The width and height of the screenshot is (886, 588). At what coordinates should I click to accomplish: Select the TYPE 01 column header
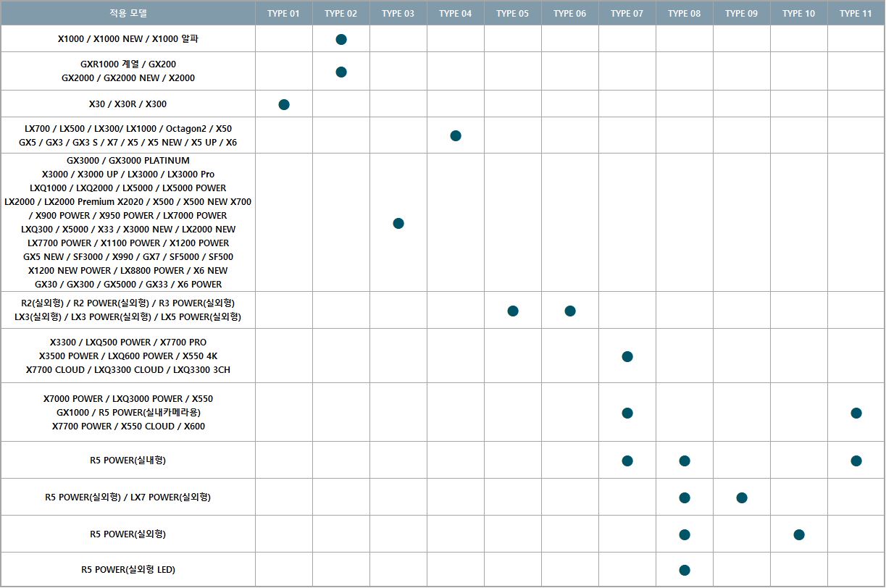point(283,13)
